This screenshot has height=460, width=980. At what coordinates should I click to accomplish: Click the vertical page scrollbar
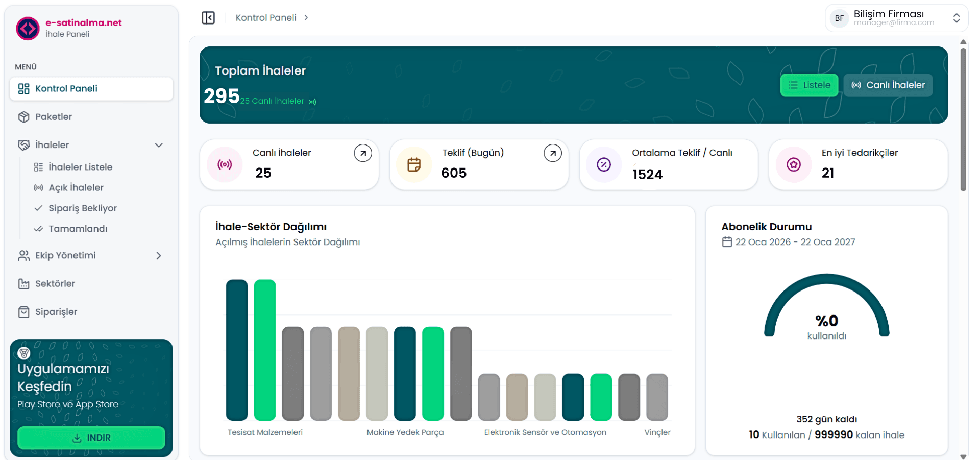point(963,120)
